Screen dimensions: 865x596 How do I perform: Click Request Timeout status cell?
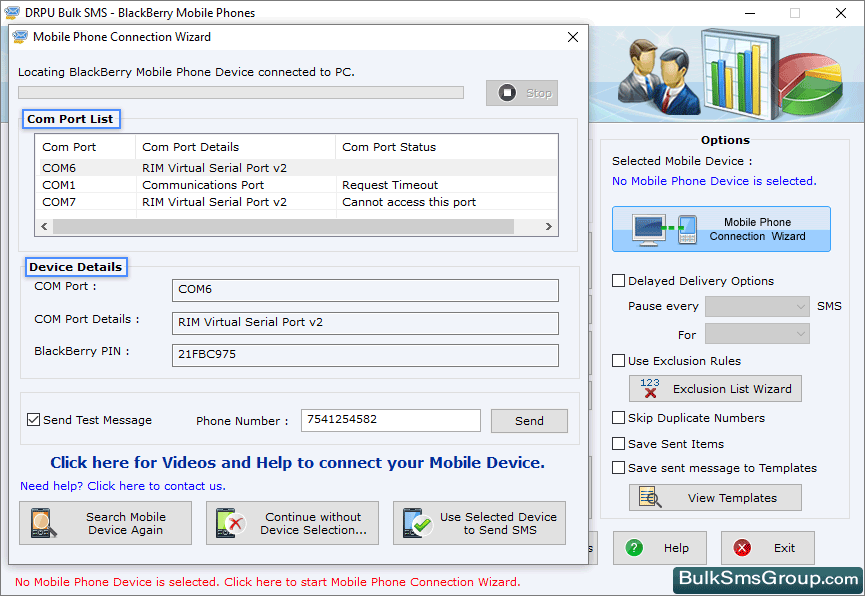point(390,185)
